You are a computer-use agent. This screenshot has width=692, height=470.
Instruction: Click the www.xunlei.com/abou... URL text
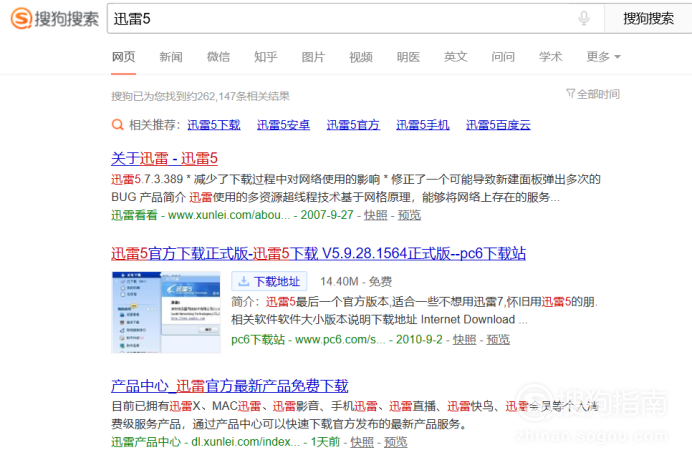coord(229,215)
